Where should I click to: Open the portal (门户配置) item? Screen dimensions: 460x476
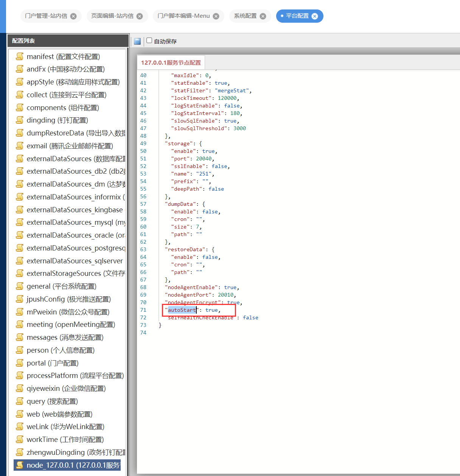click(53, 363)
